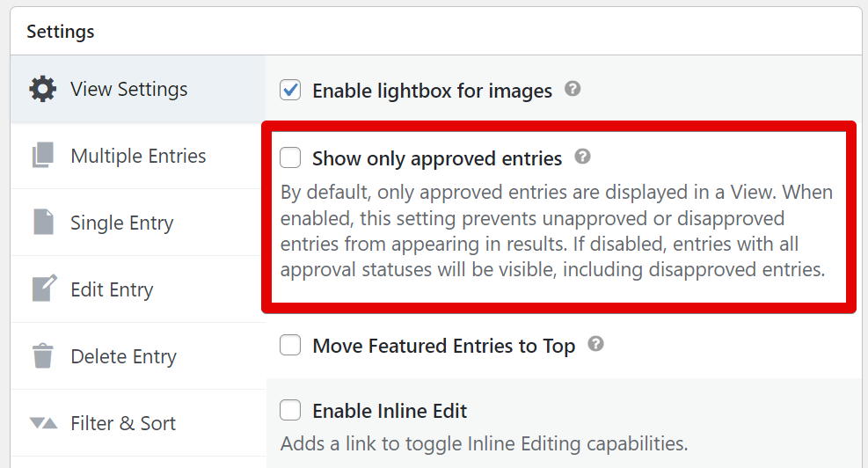Click the Settings panel heading
868x468 pixels.
coord(61,33)
